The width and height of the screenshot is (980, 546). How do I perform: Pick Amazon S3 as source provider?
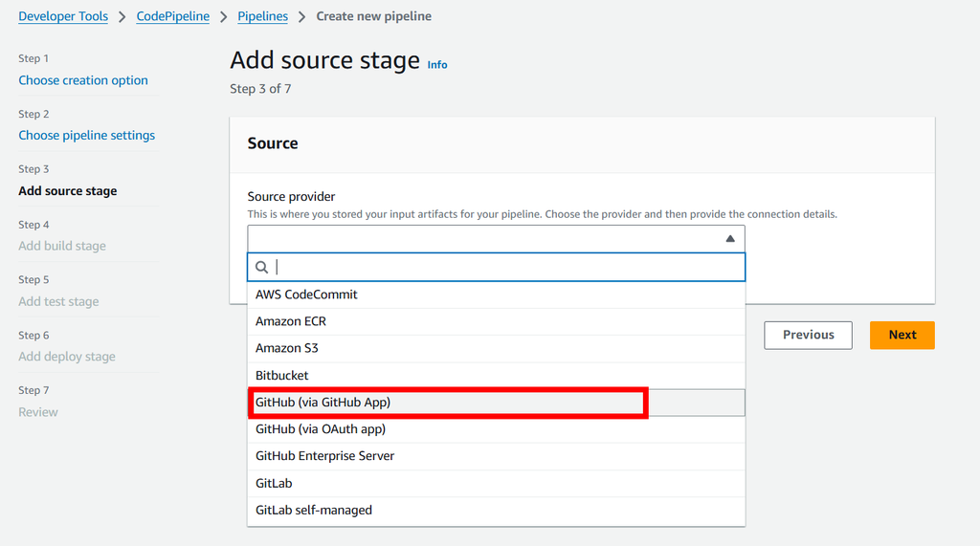497,348
